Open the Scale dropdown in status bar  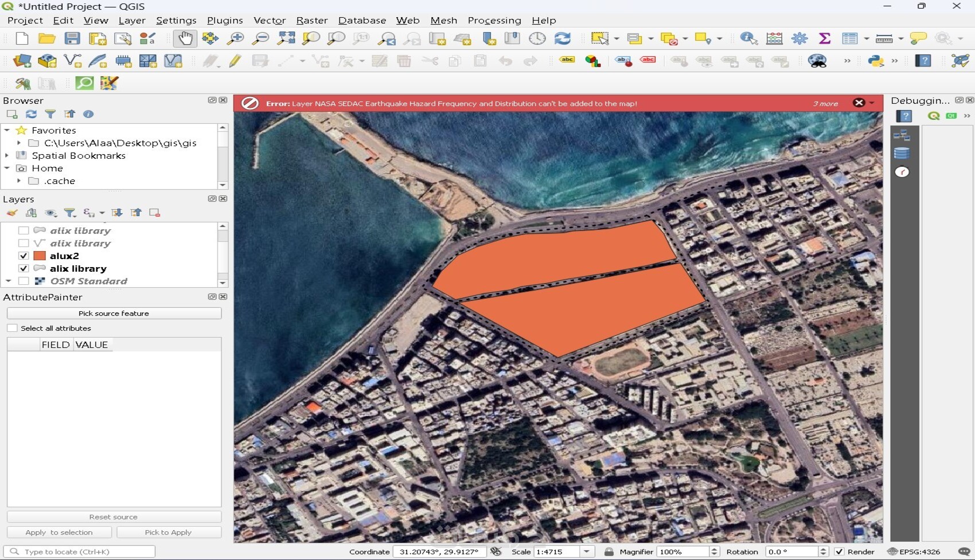[x=586, y=551]
